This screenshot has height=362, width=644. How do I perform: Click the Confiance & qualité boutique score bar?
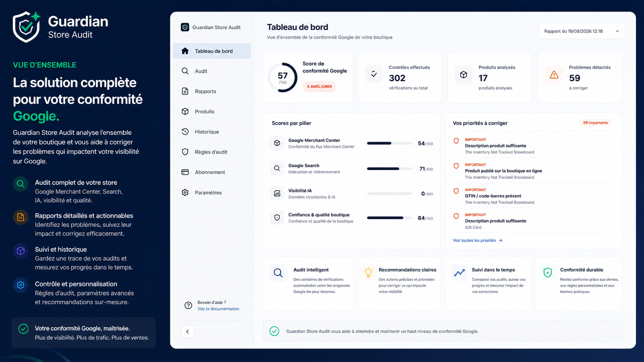coord(390,218)
